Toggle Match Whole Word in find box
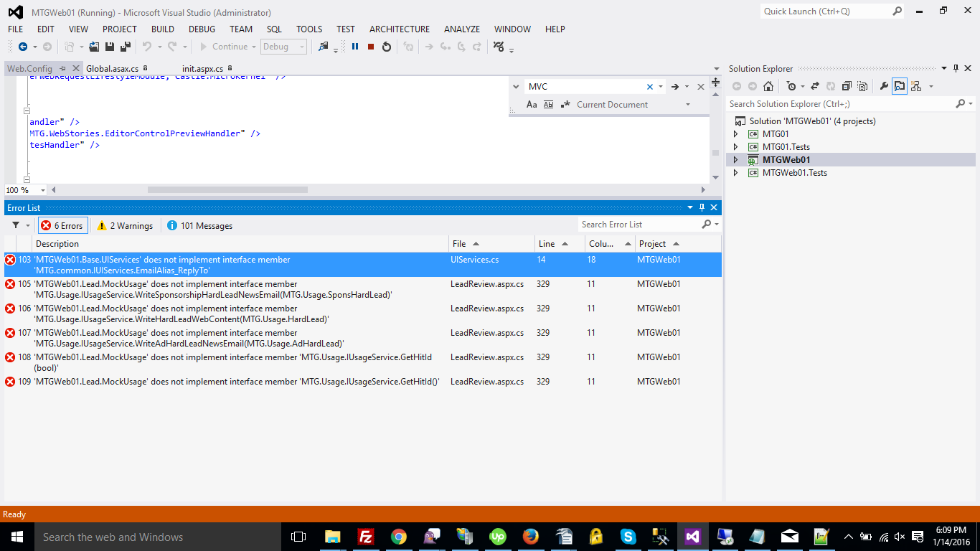980x551 pixels. [549, 105]
